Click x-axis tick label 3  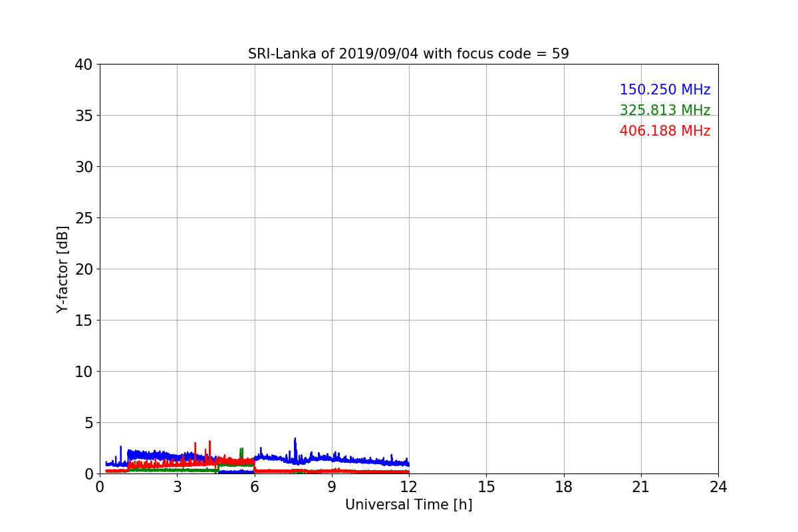177,487
